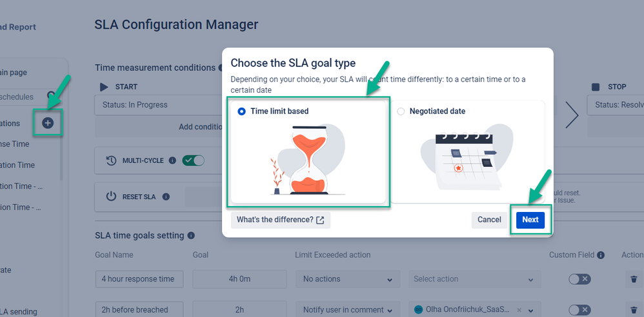The image size is (644, 317).
Task: Click the trash icon for 4 hour response goal
Action: 635,280
